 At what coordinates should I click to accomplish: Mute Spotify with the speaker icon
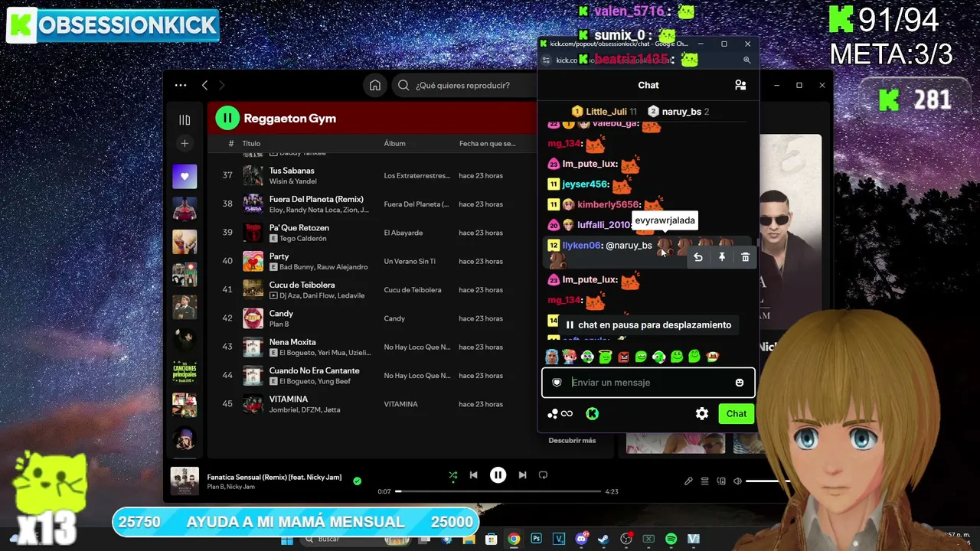click(x=737, y=481)
